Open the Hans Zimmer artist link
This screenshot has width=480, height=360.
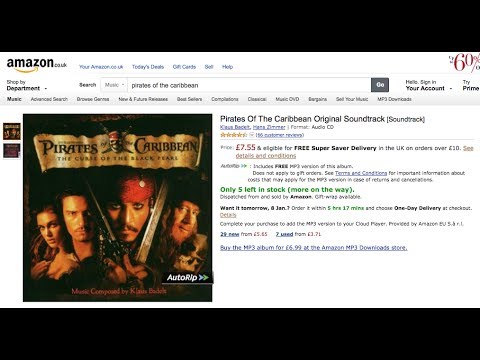(x=269, y=127)
